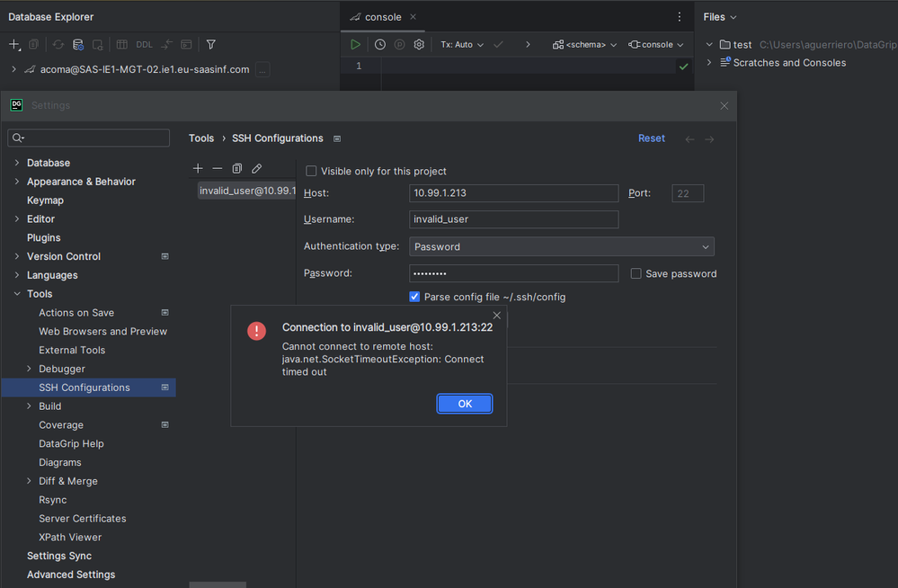This screenshot has width=898, height=588.
Task: Enable 'Visible only for this project' checkbox
Action: coord(312,172)
